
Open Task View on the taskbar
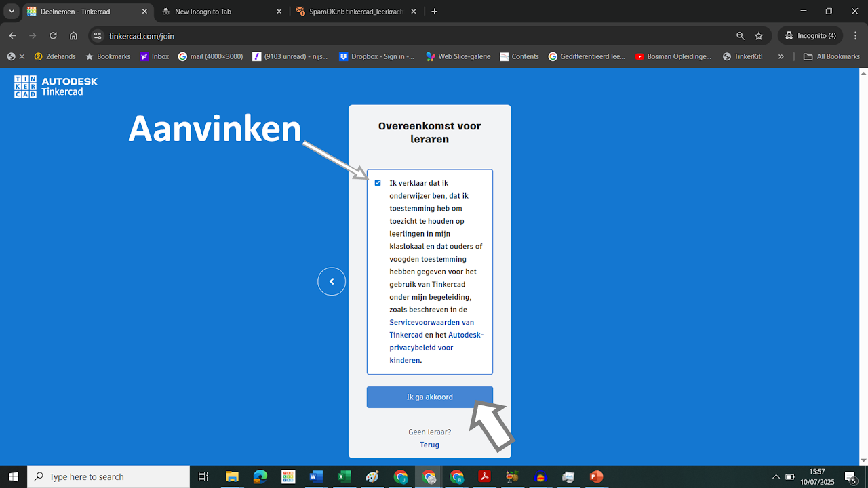pos(203,476)
